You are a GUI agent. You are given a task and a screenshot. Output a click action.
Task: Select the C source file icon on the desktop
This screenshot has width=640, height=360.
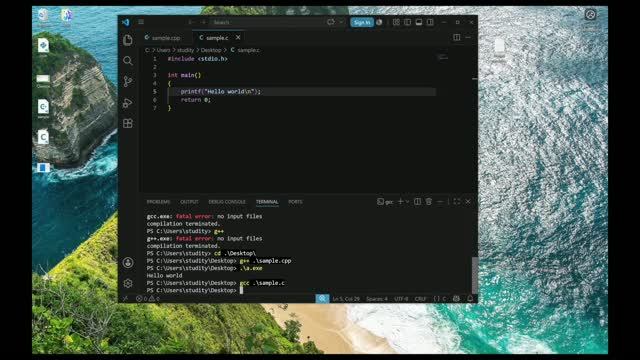pyautogui.click(x=43, y=138)
